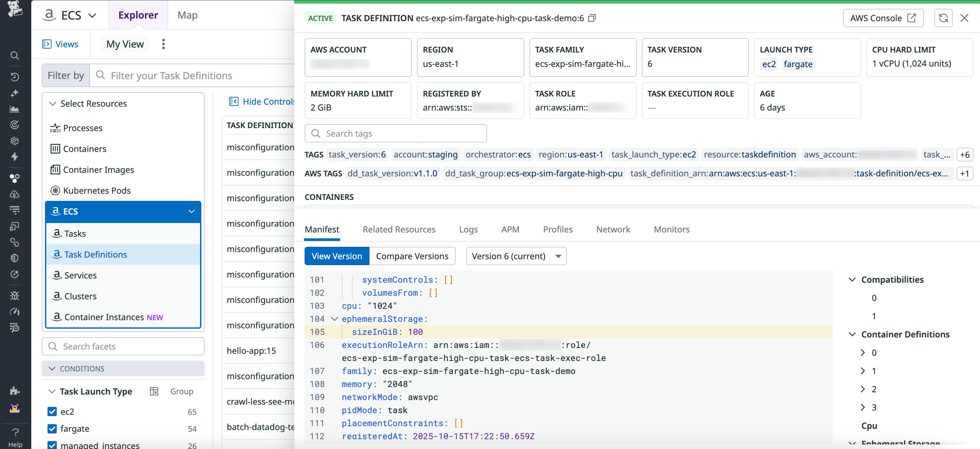Viewport: 980px width, 449px height.
Task: Click the Compare Versions button
Action: (412, 256)
